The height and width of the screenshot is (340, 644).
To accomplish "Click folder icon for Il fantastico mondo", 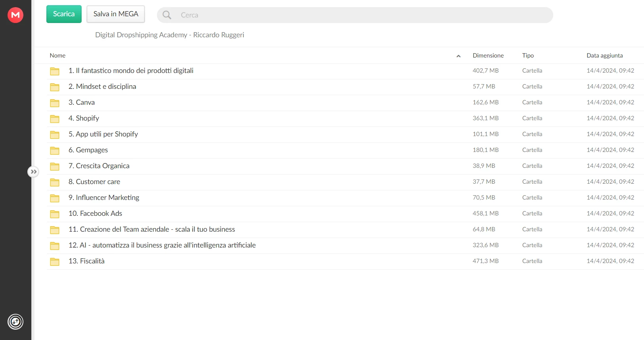I will click(55, 71).
